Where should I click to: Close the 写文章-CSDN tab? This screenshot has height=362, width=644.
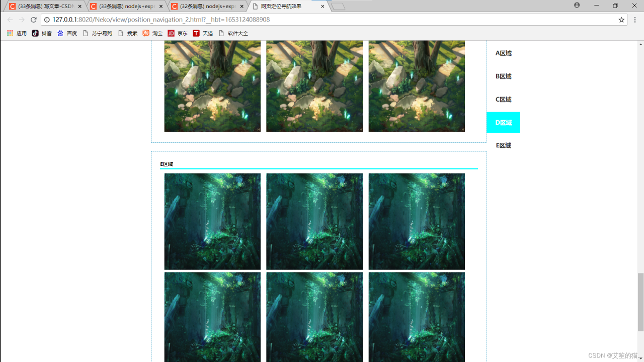[79, 7]
